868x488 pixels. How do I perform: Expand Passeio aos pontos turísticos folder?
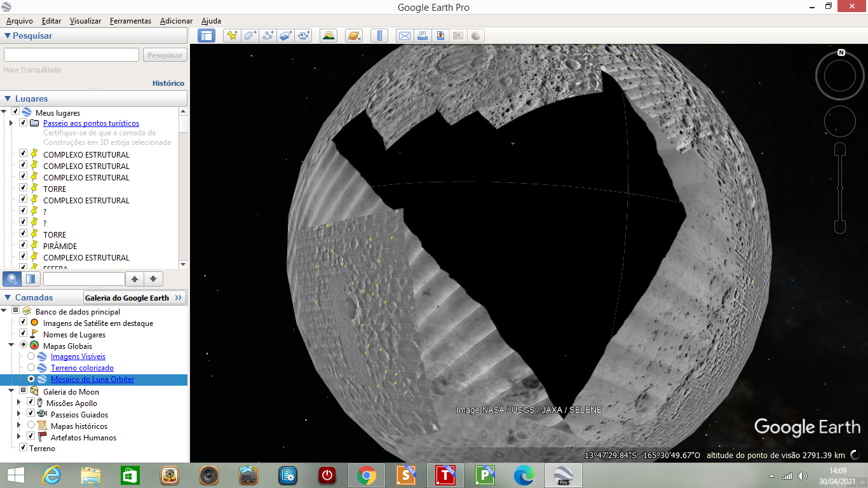(12, 123)
